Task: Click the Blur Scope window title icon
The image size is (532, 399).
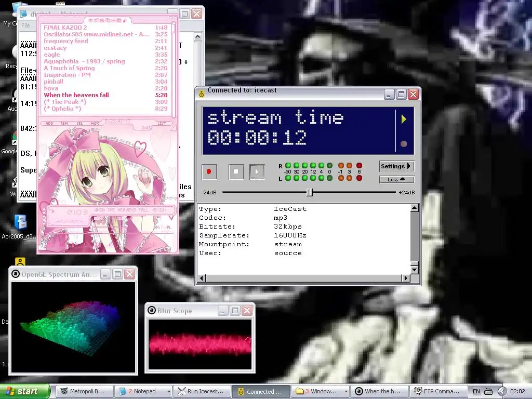Action: coord(152,311)
